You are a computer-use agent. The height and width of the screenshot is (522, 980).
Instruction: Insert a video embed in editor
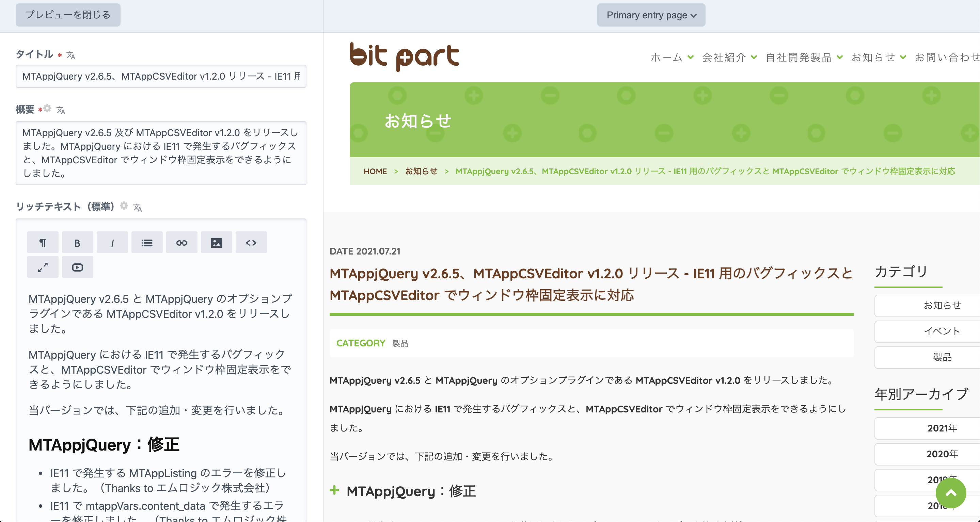pyautogui.click(x=77, y=267)
